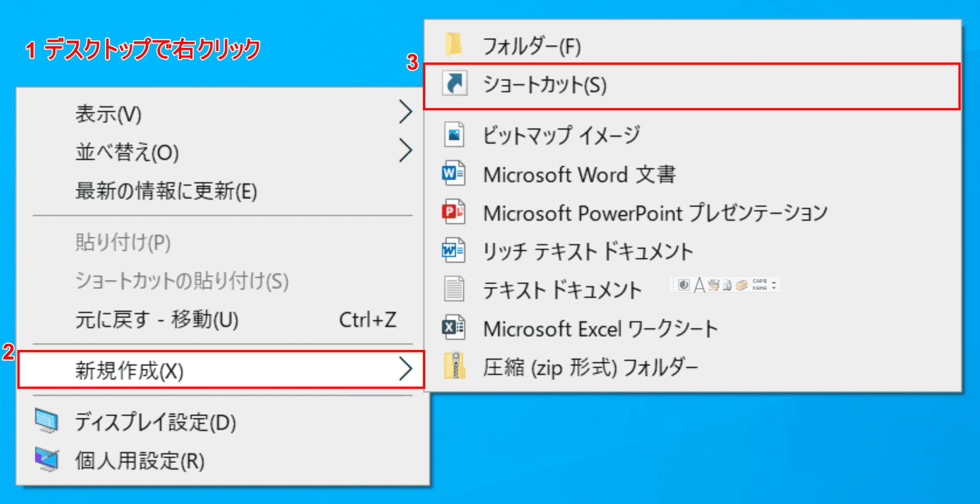Click the ビットマップ イメージ picture icon
Screen dimensions: 980x504
click(x=454, y=135)
